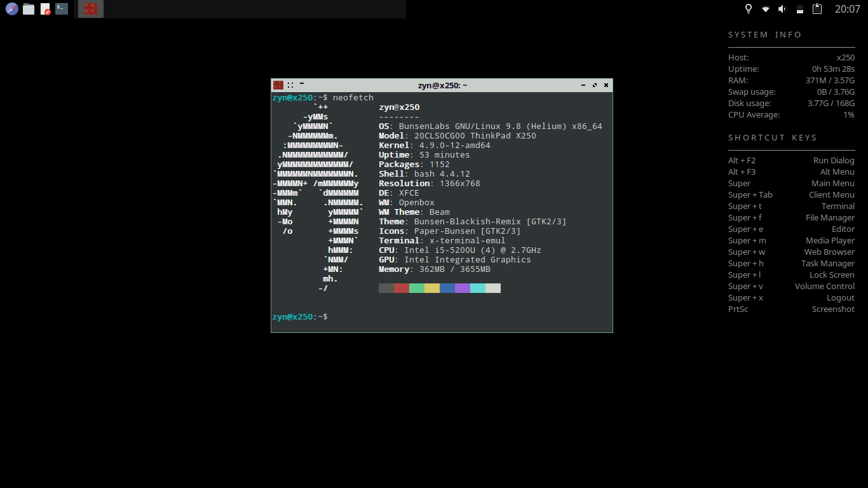This screenshot has width=868, height=488.
Task: Click the 'Resolution: 1366x768' line
Action: pyautogui.click(x=430, y=184)
